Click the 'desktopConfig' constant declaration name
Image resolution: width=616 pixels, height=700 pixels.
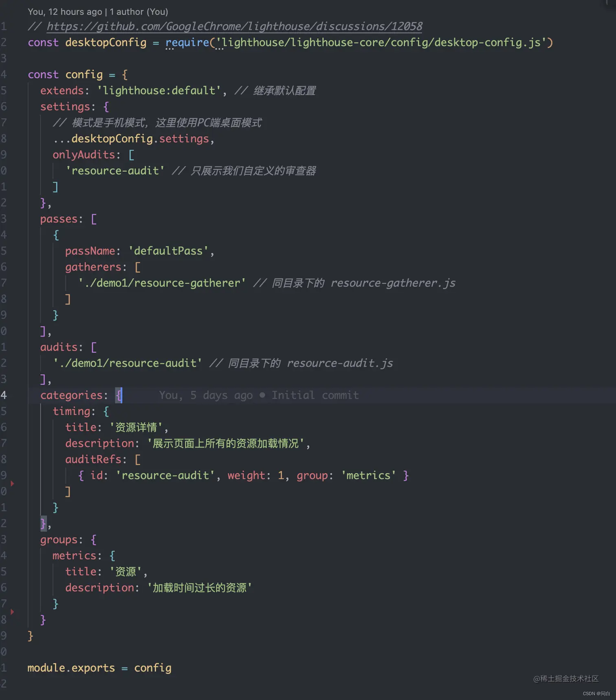point(106,42)
